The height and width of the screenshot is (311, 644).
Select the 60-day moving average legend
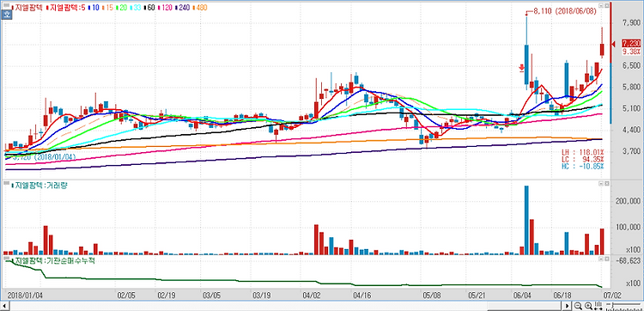149,8
